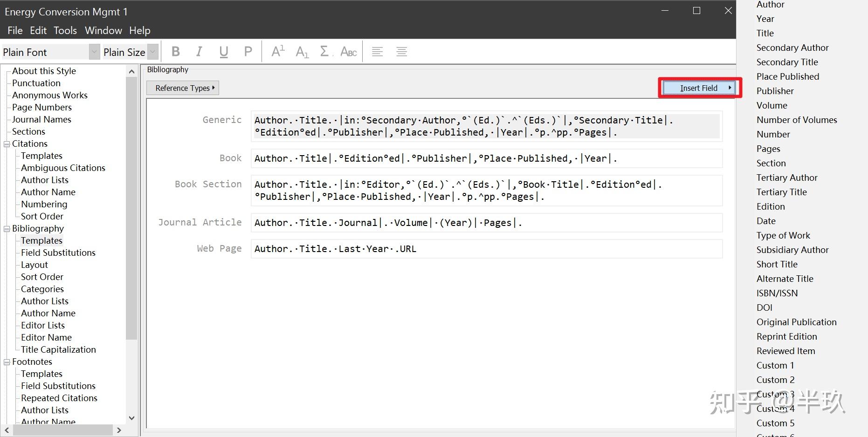
Task: Toggle Bold formatting icon
Action: (x=176, y=52)
